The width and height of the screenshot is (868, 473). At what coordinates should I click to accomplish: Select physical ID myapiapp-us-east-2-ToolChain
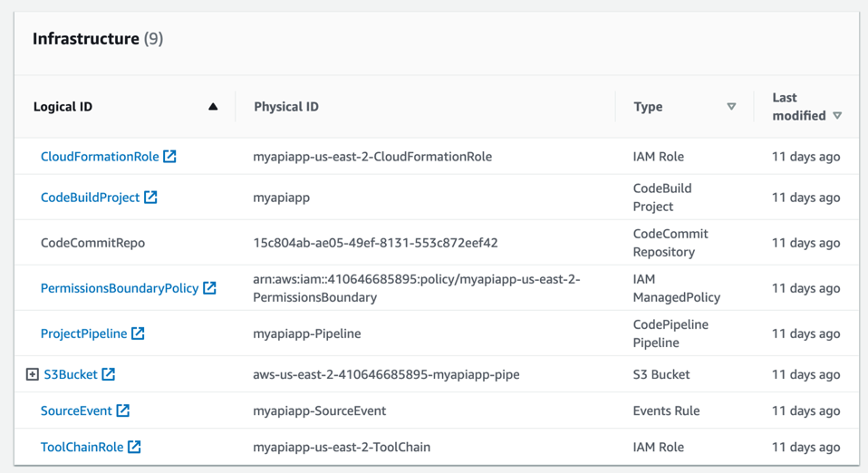tap(342, 447)
